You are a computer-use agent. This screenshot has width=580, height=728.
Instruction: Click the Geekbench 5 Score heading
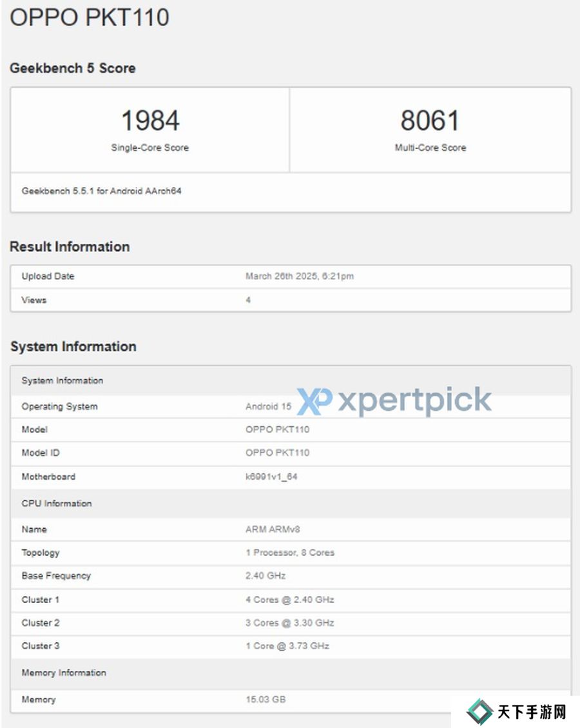click(x=73, y=68)
